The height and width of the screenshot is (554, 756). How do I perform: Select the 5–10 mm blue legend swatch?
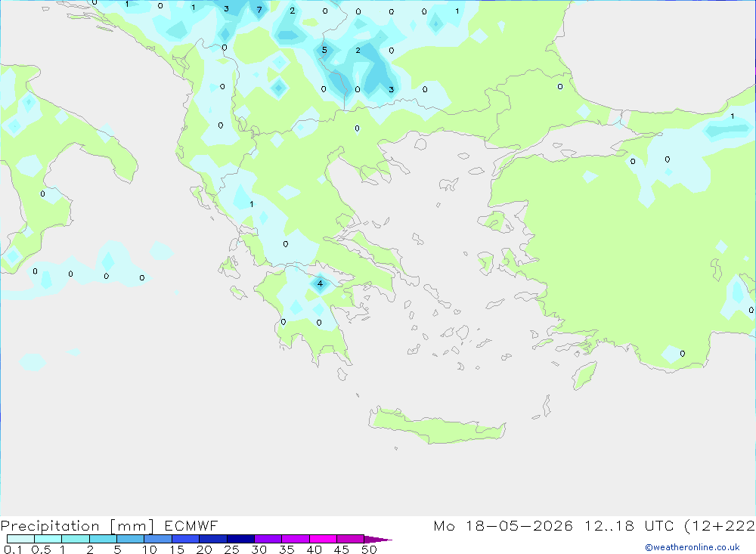click(130, 539)
